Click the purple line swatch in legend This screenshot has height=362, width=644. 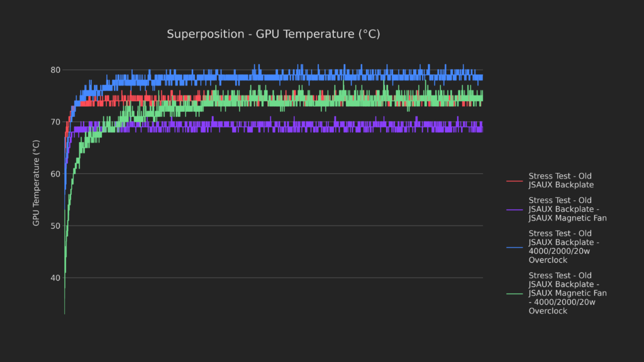pyautogui.click(x=514, y=209)
